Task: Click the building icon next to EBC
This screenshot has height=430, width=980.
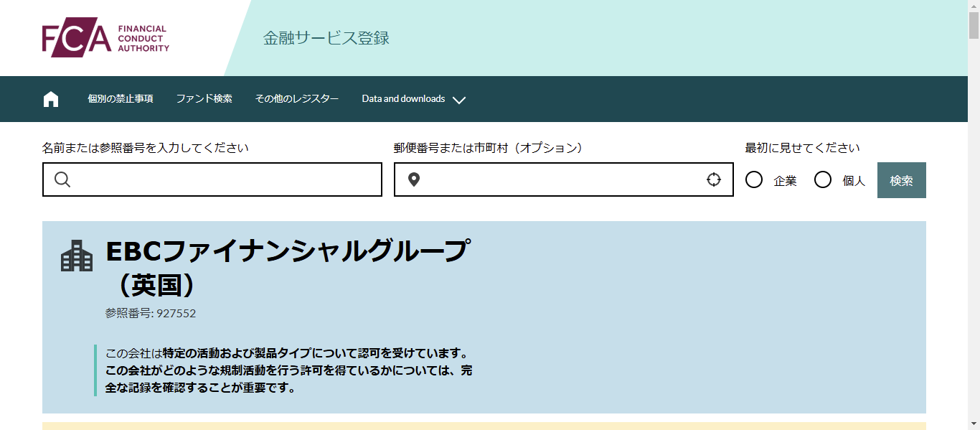Action: pos(77,256)
